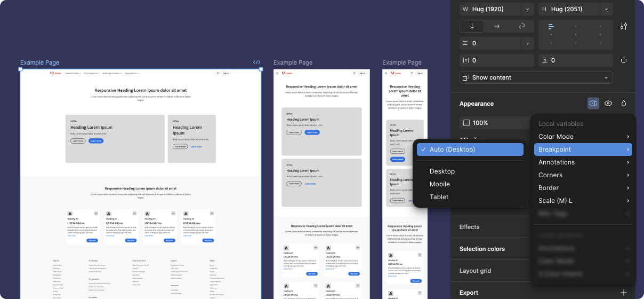This screenshot has height=299, width=644.
Task: Set auto layout direction to vertical
Action: click(x=472, y=26)
